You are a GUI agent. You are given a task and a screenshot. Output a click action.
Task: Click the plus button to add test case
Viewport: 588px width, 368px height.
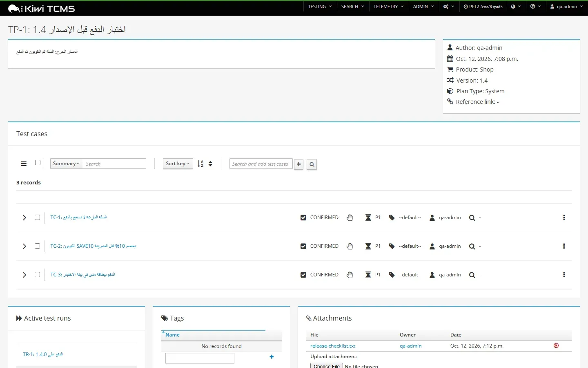pos(299,164)
